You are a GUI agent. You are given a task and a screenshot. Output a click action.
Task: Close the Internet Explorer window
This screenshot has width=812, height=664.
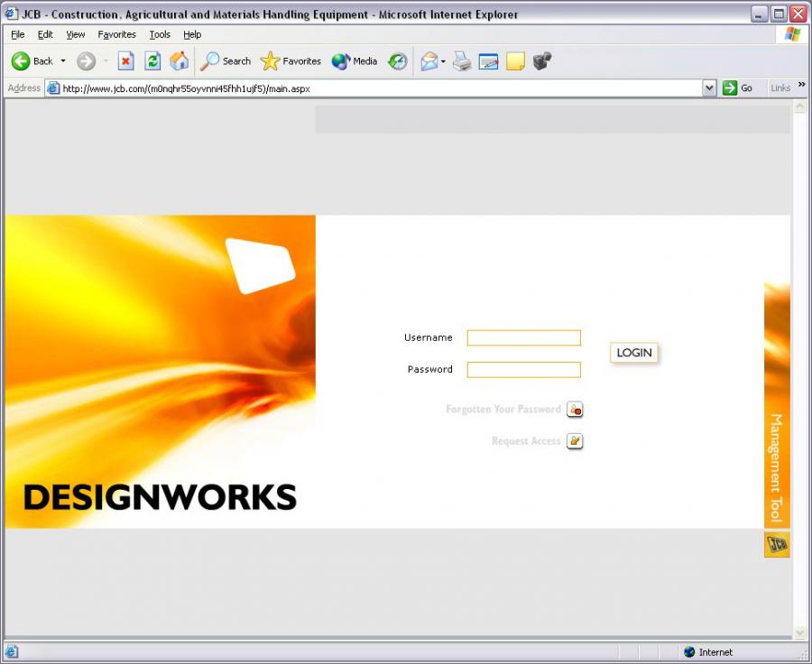798,14
